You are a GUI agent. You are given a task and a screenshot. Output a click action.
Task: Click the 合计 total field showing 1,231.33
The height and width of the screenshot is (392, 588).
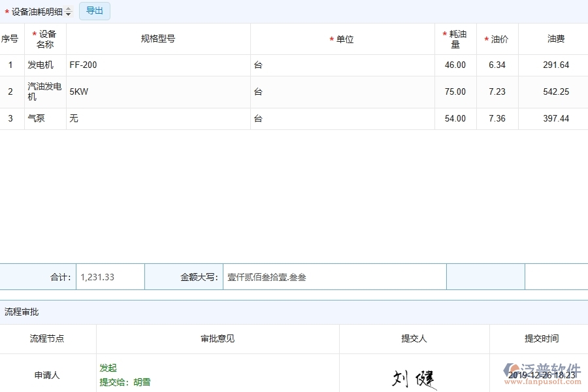pyautogui.click(x=109, y=276)
